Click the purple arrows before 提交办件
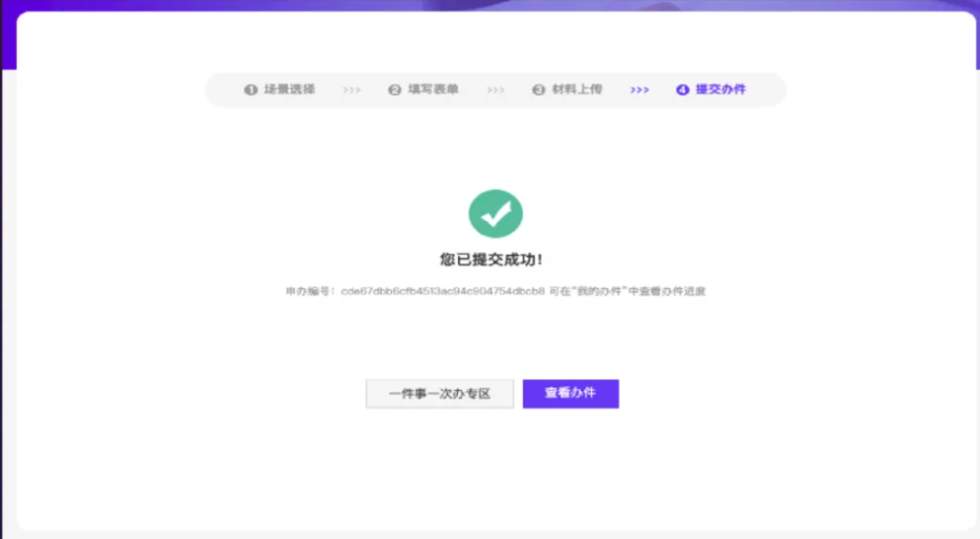Image resolution: width=980 pixels, height=539 pixels. [x=640, y=90]
